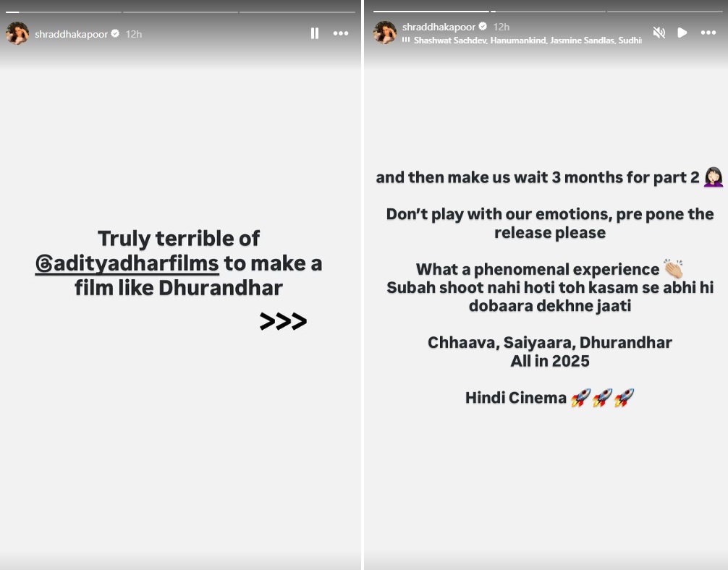
Task: Click the rocket emojis after Hindi Cinema
Action: [x=602, y=398]
